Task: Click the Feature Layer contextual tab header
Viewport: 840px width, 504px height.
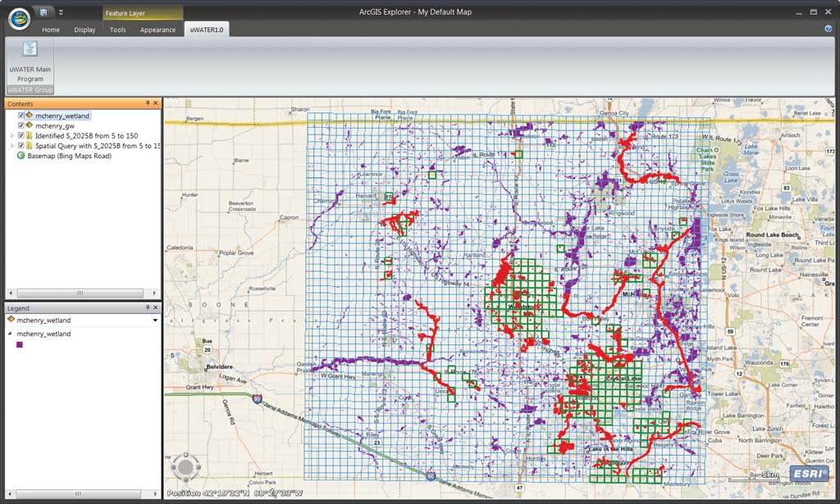Action: click(x=143, y=13)
